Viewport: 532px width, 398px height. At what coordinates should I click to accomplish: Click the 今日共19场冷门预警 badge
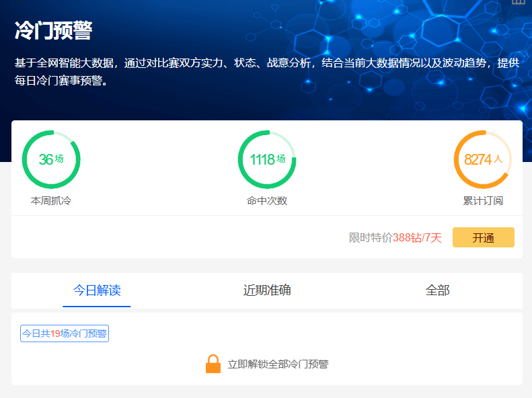65,333
